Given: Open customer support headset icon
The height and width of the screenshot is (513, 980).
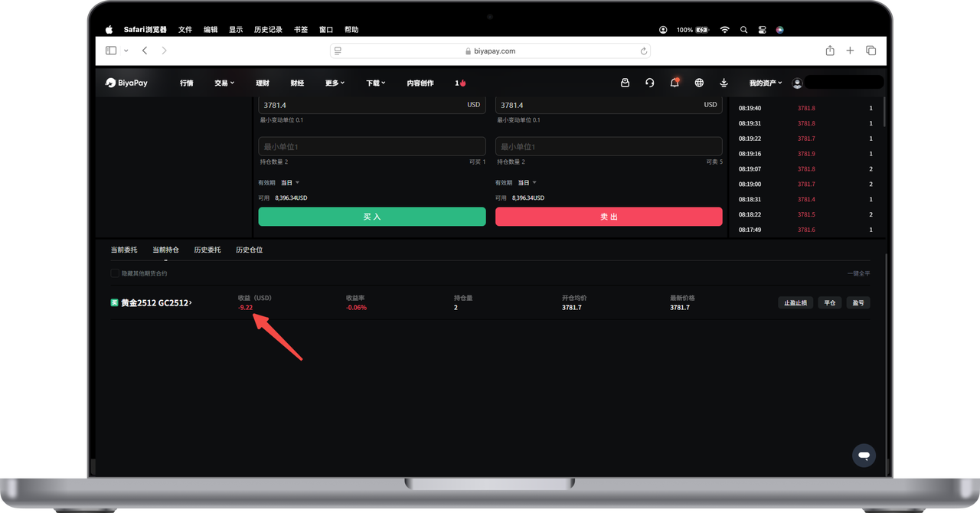Looking at the screenshot, I should pos(650,83).
